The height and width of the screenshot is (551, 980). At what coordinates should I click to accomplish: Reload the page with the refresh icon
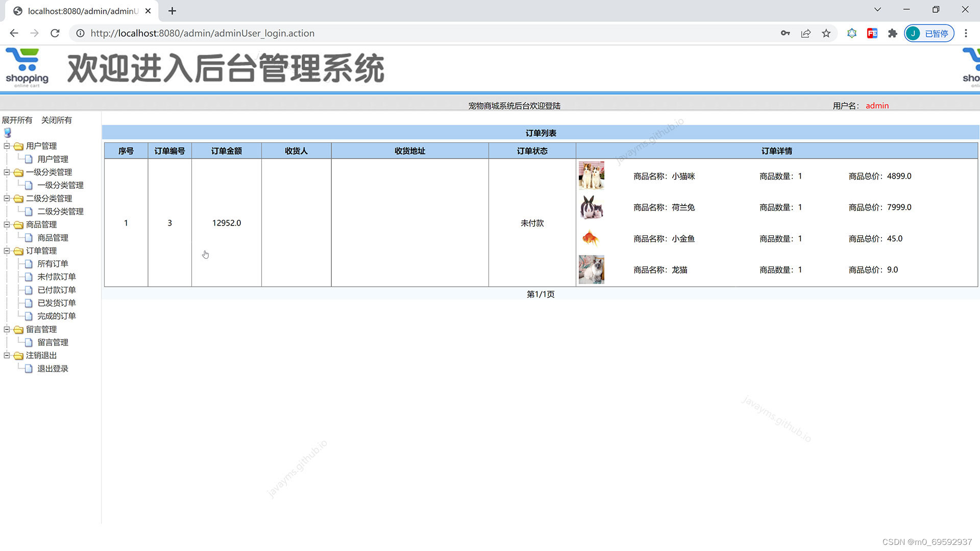pos(55,33)
